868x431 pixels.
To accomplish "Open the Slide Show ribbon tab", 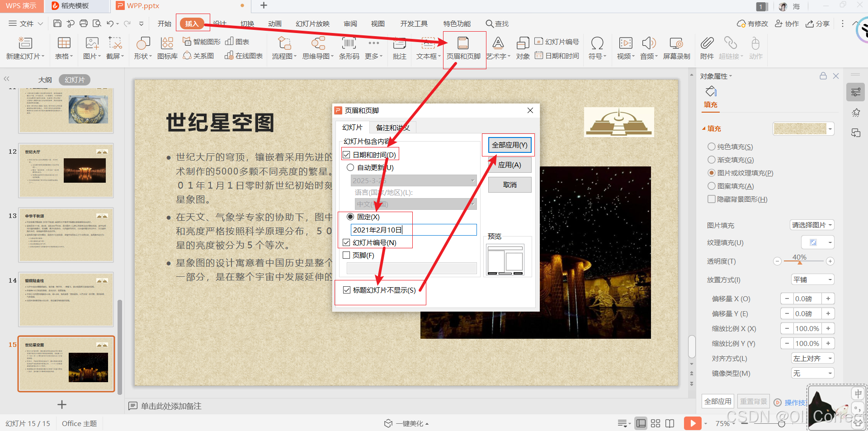I will click(313, 24).
